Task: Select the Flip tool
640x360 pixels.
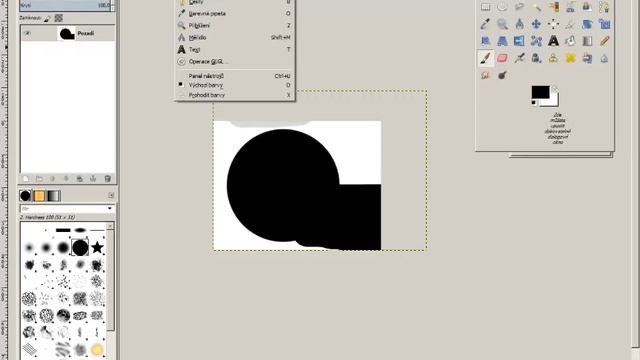Action: click(519, 41)
